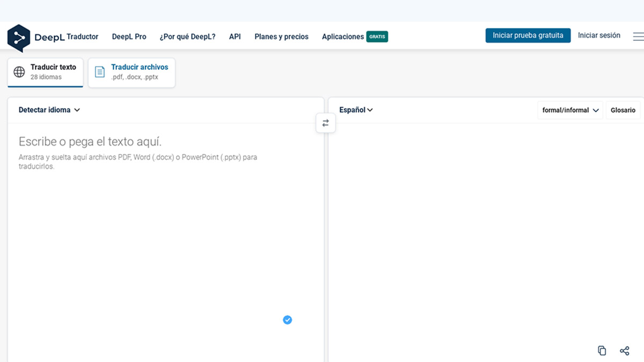This screenshot has height=362, width=644.
Task: Open the formal/informal tone dropdown
Action: click(x=570, y=110)
